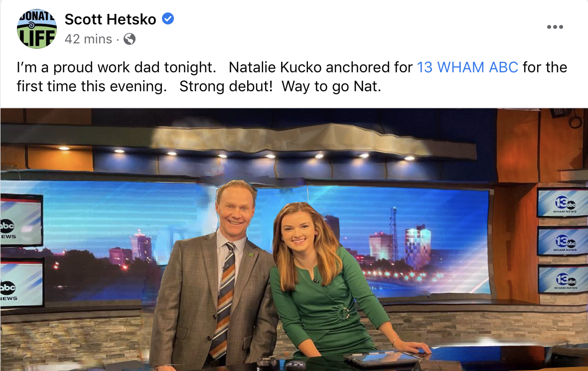This screenshot has height=371, width=588.
Task: Click the middle 13abc WHAM News monitor in photo
Action: pyautogui.click(x=563, y=241)
